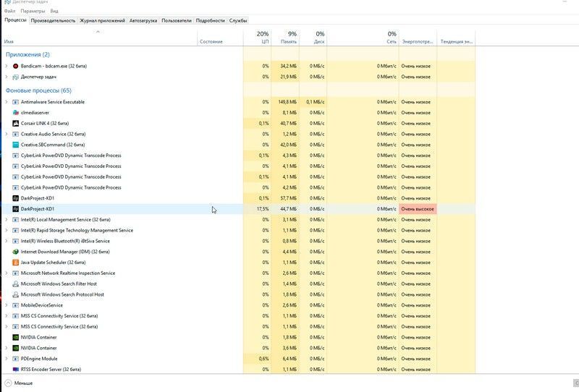Click the Microsoft Windows Search Filter Host icon
Screen dimensions: 579x392
point(15,284)
